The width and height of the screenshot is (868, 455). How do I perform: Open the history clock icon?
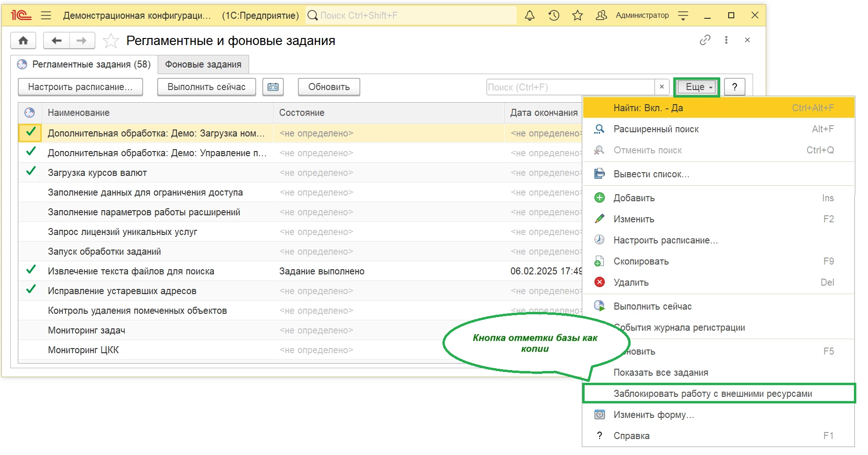coord(554,15)
